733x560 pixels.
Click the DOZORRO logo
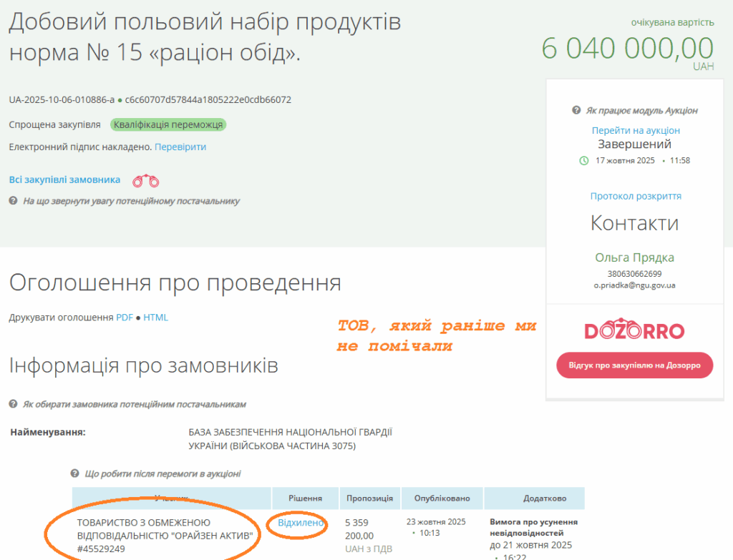pyautogui.click(x=634, y=331)
